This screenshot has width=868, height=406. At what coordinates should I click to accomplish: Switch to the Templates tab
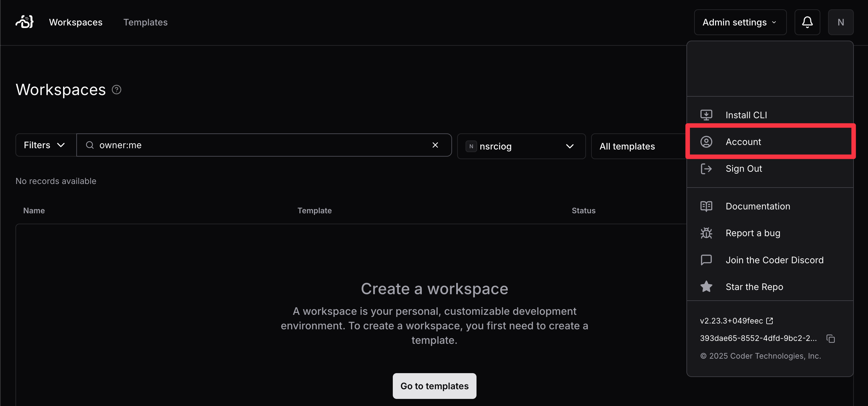coord(145,22)
